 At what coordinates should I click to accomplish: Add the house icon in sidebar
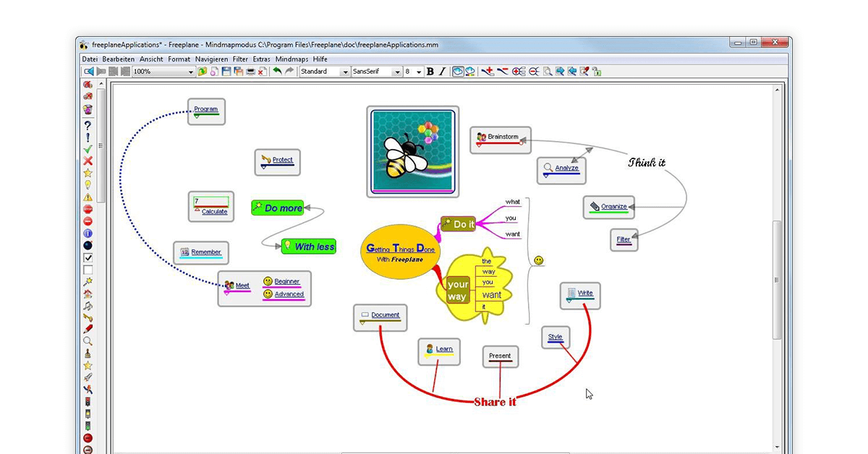pyautogui.click(x=88, y=294)
